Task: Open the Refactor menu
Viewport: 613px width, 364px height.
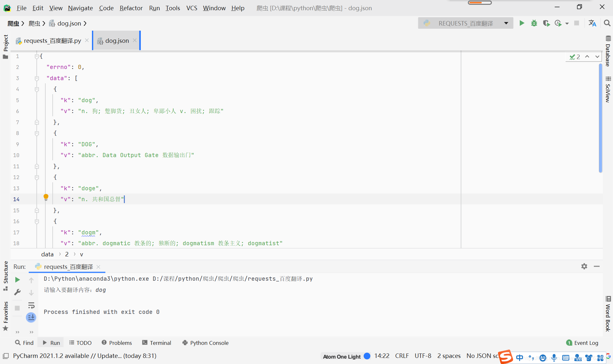Action: click(131, 8)
